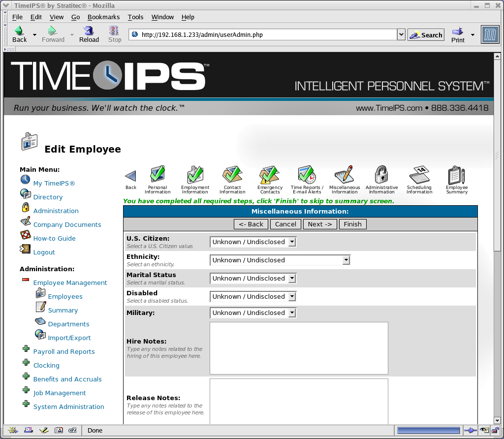This screenshot has height=439, width=504.
Task: Open the Personal Information step icon
Action: click(157, 174)
